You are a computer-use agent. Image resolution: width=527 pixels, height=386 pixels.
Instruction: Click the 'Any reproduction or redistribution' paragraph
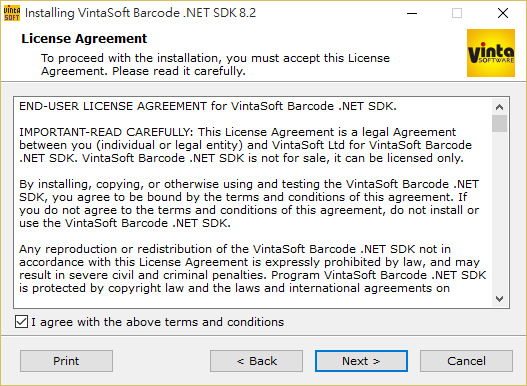[252, 268]
